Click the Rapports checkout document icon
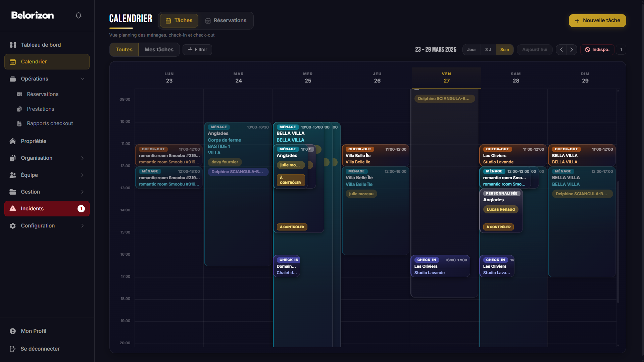The height and width of the screenshot is (362, 644). click(19, 123)
